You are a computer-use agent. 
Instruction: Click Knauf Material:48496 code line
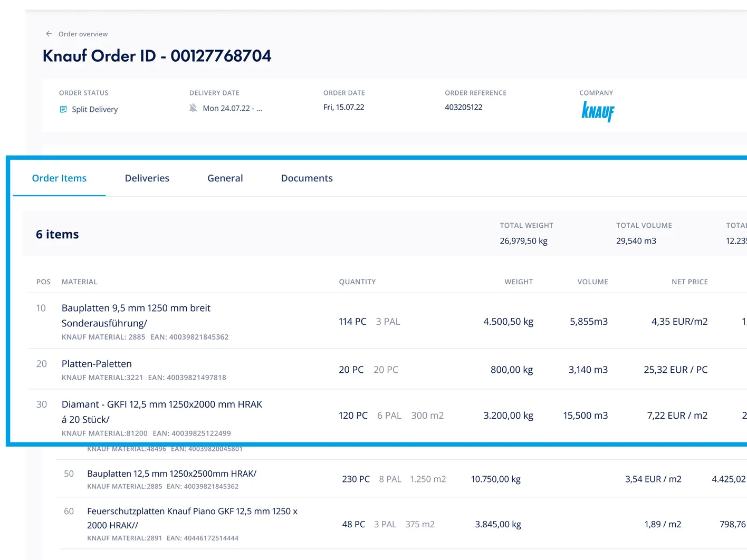click(127, 449)
